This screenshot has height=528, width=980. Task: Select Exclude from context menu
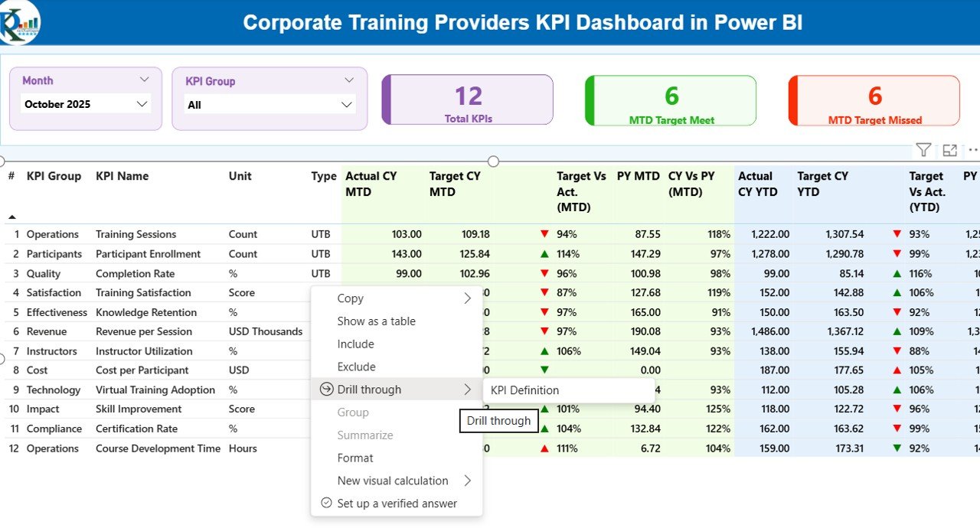357,367
